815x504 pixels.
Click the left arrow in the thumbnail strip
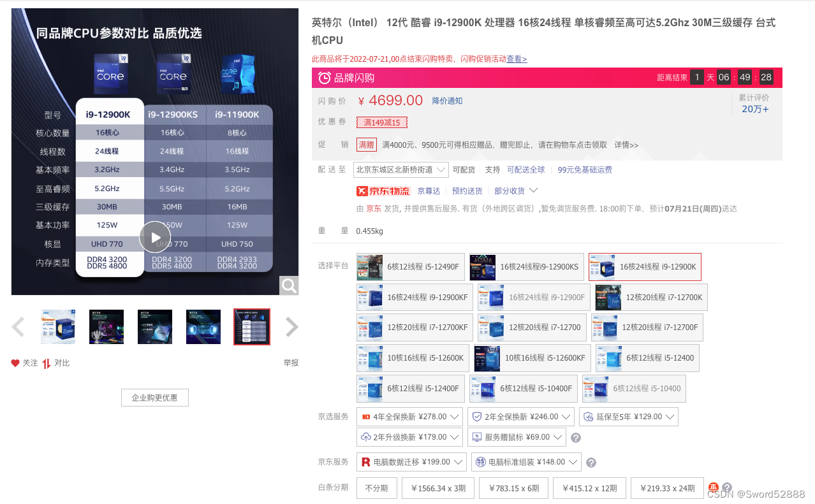click(18, 326)
